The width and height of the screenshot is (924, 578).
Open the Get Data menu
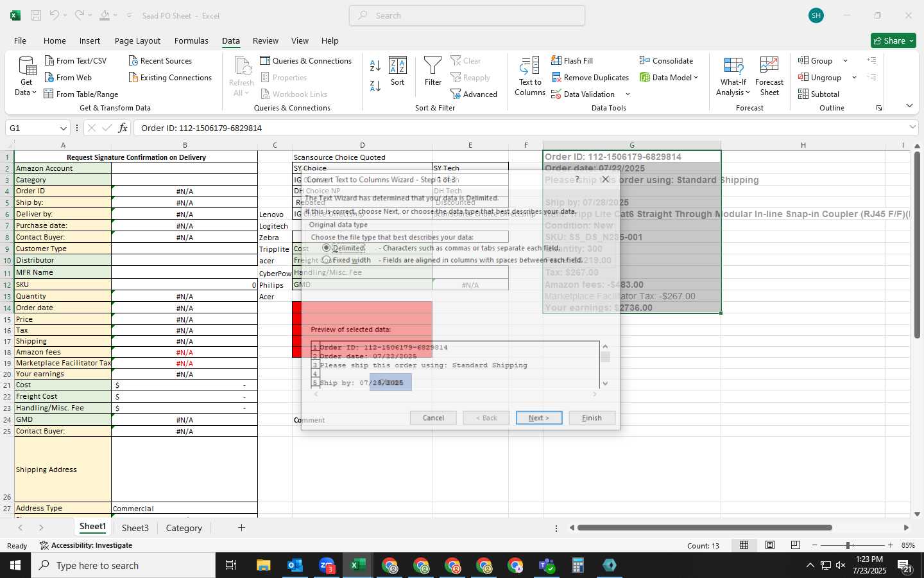[x=26, y=76]
